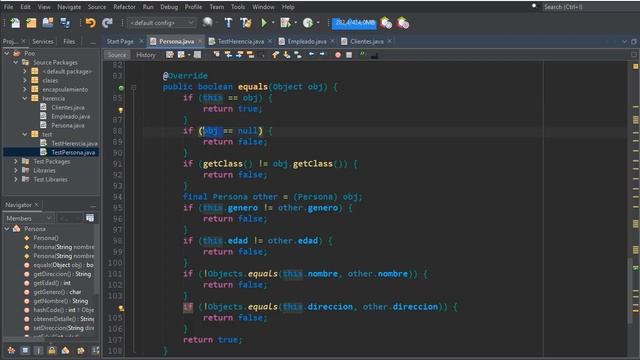Click the Build Project hammer icon
This screenshot has width=640, height=360.
229,23
